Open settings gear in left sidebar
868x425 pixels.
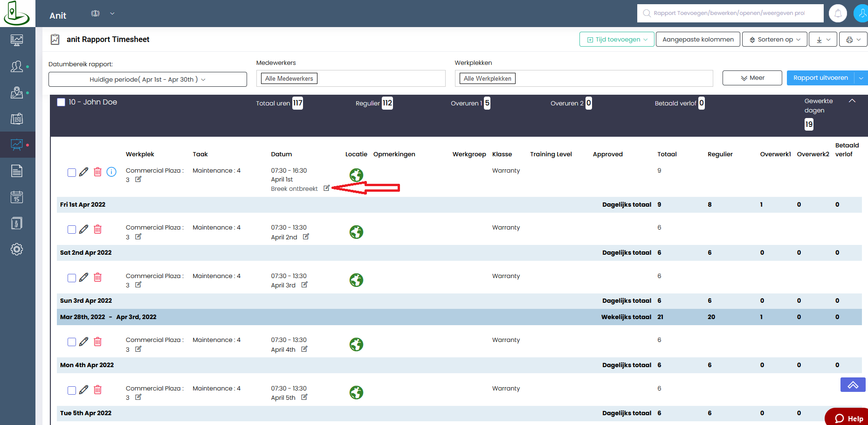coord(17,249)
